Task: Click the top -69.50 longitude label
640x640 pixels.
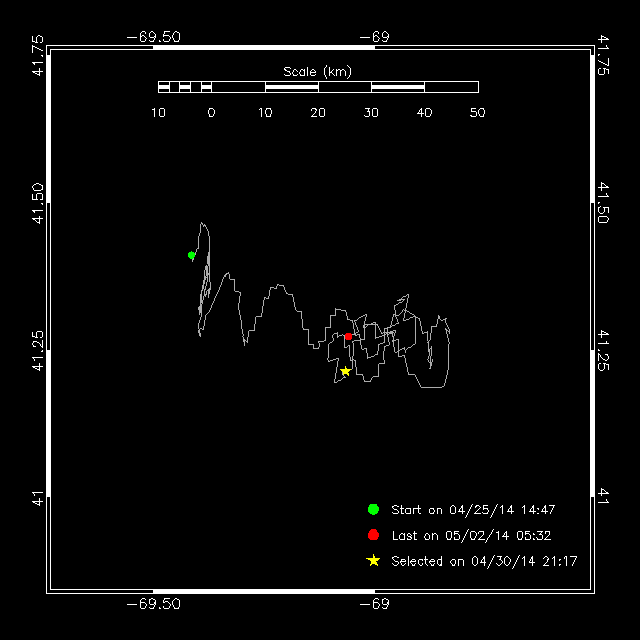Action: 154,37
